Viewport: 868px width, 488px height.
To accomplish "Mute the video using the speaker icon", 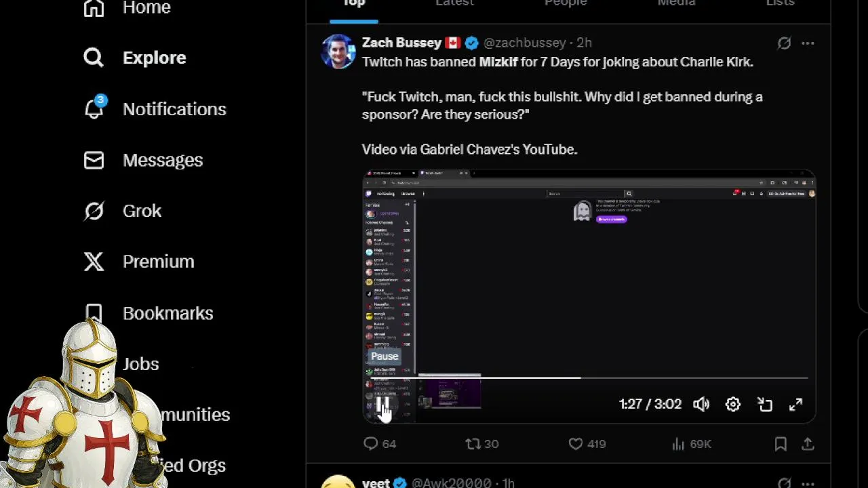I will point(701,404).
